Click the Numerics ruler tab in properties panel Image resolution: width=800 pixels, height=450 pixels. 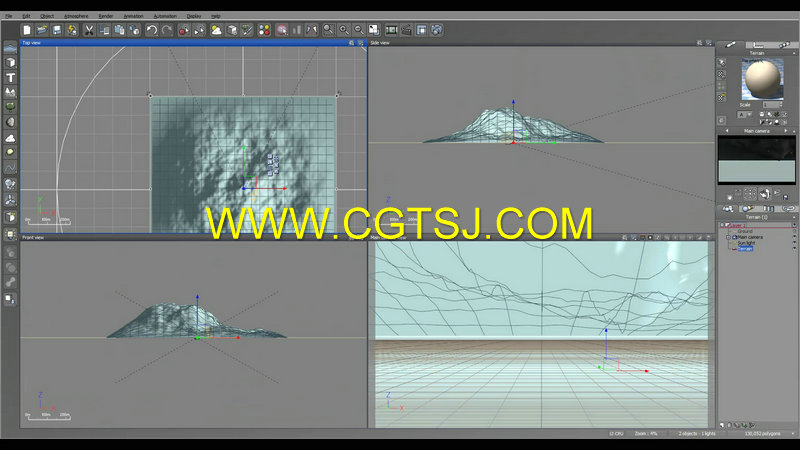(x=759, y=45)
